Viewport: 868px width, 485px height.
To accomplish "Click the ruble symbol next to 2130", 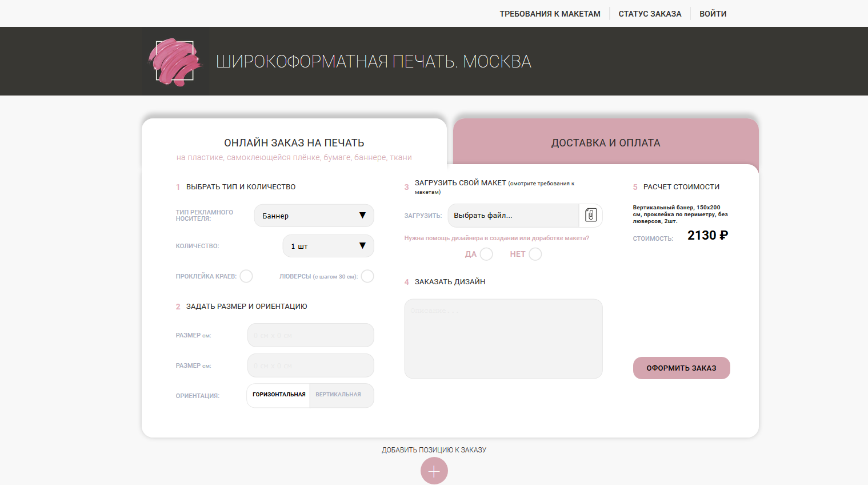I will 725,234.
